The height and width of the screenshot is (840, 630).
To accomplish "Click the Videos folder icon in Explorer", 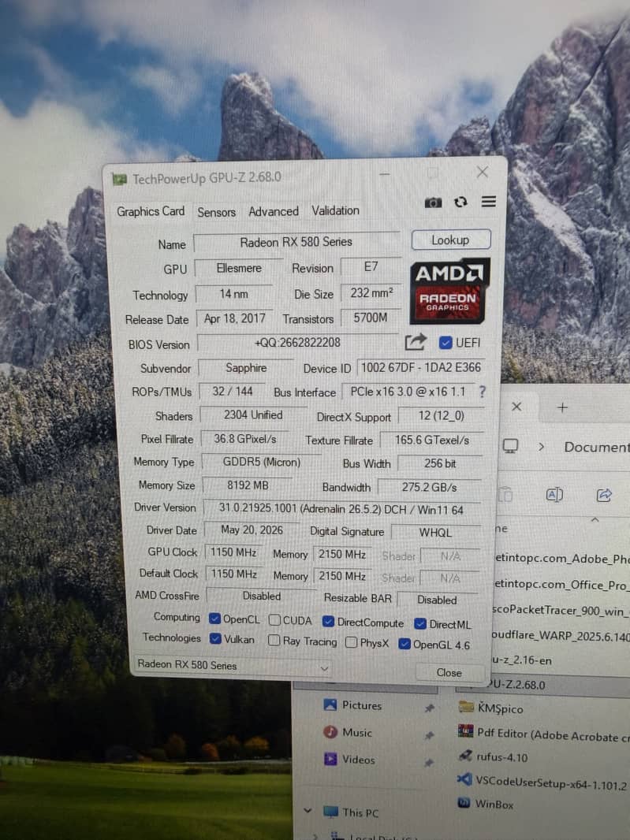I will pos(330,759).
